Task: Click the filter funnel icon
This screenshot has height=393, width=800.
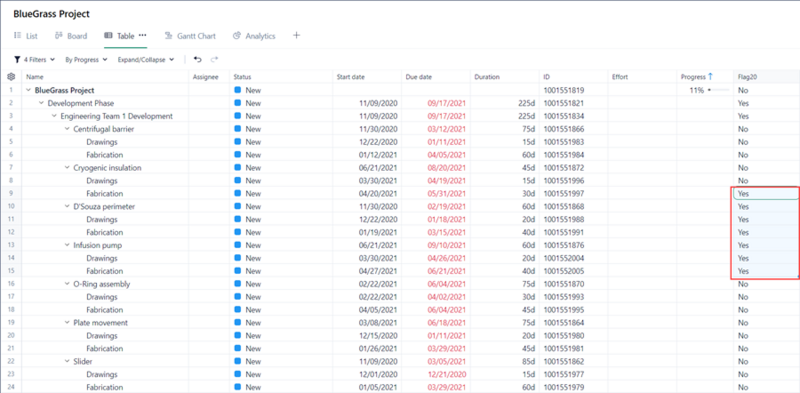Action: click(17, 60)
